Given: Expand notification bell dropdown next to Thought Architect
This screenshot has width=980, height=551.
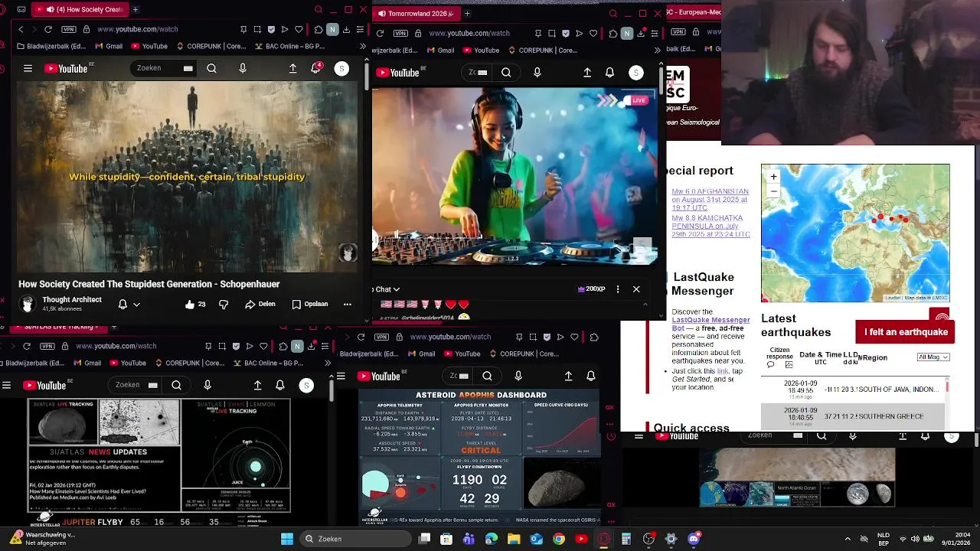Looking at the screenshot, I should [x=136, y=304].
